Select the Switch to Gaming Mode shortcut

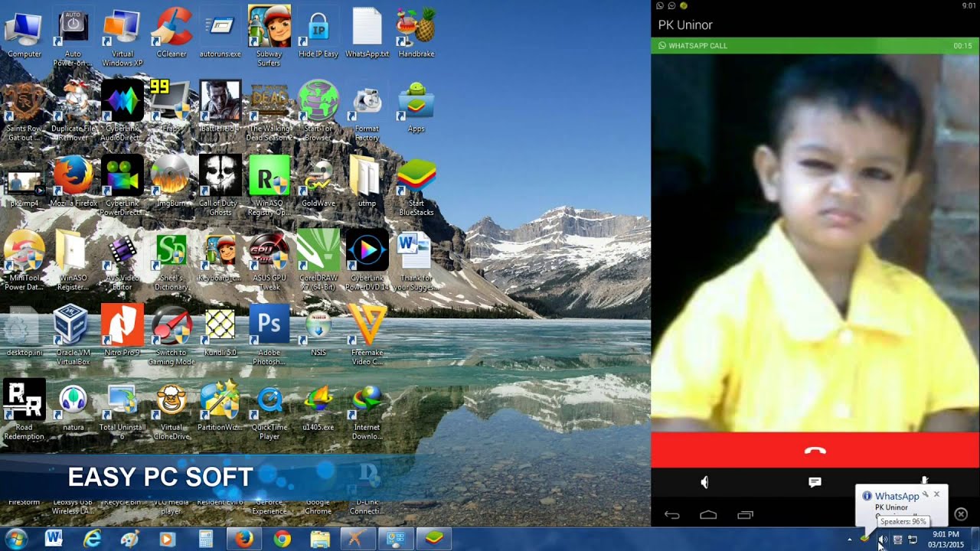pos(171,335)
